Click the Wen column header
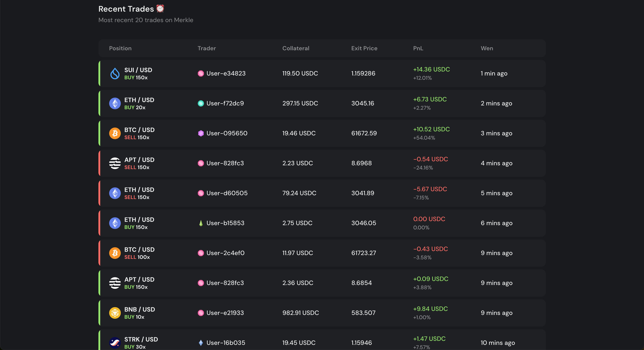The width and height of the screenshot is (644, 350). click(x=487, y=48)
